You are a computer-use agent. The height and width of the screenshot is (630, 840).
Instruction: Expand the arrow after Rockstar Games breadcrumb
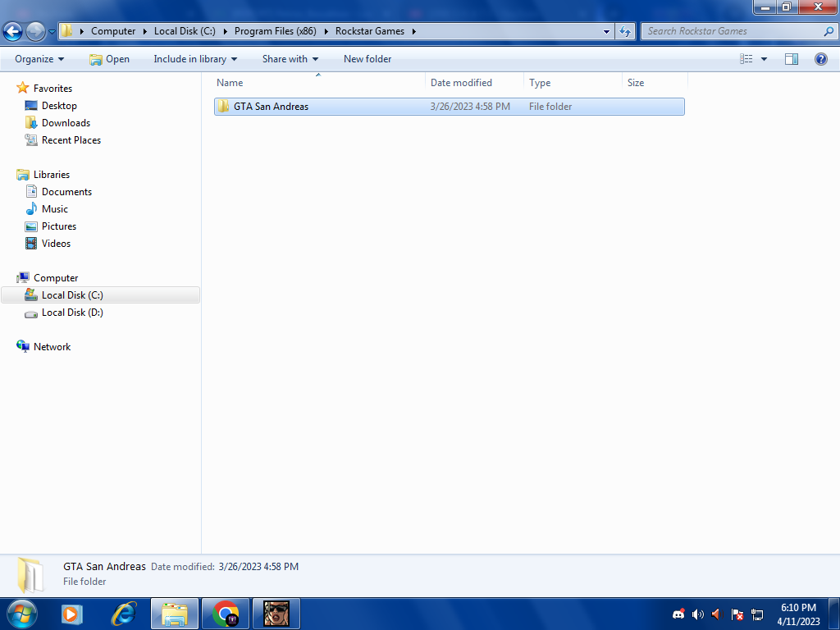[x=414, y=31]
